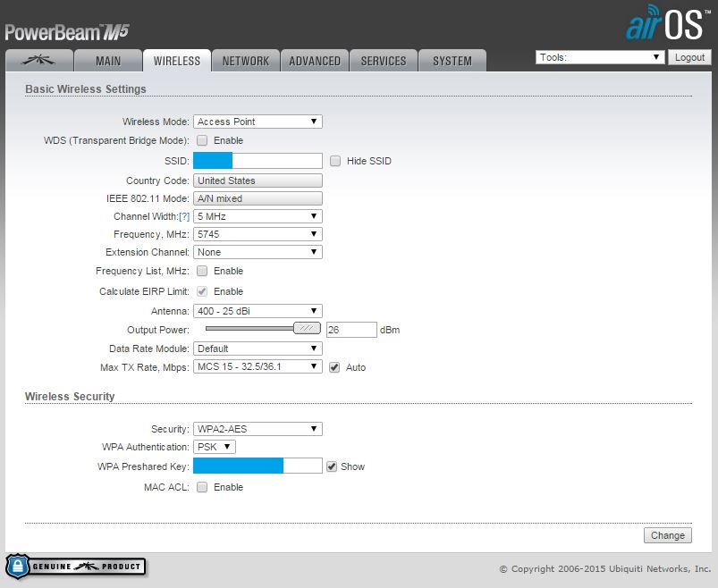
Task: Click the PowerBeam M5 logo
Action: (67, 32)
